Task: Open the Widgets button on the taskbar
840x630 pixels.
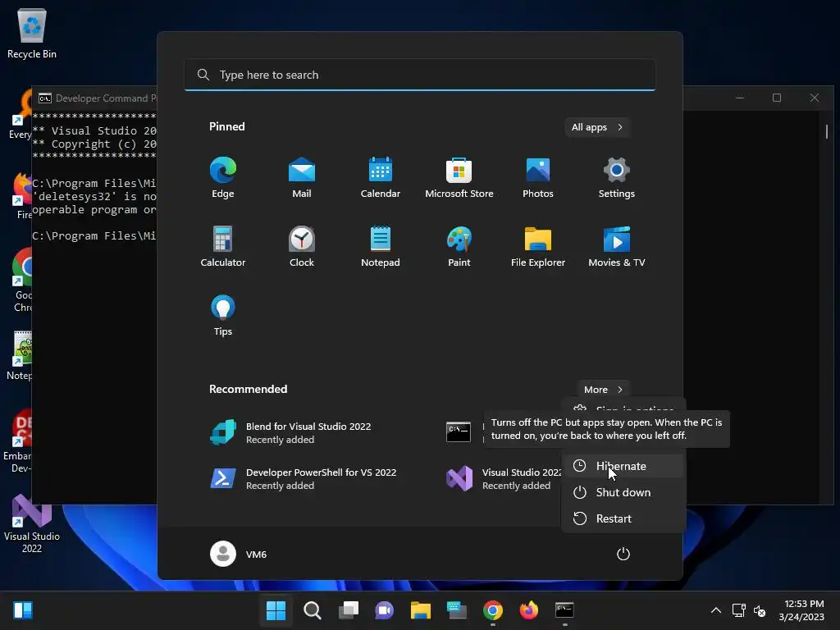Action: coord(23,610)
